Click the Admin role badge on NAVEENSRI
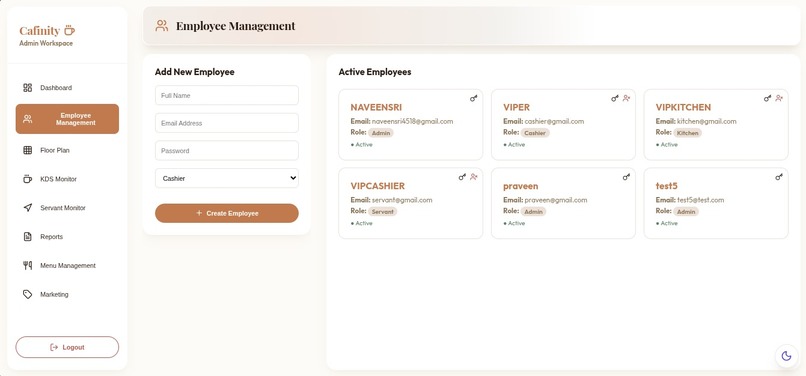This screenshot has height=376, width=806. coord(381,133)
